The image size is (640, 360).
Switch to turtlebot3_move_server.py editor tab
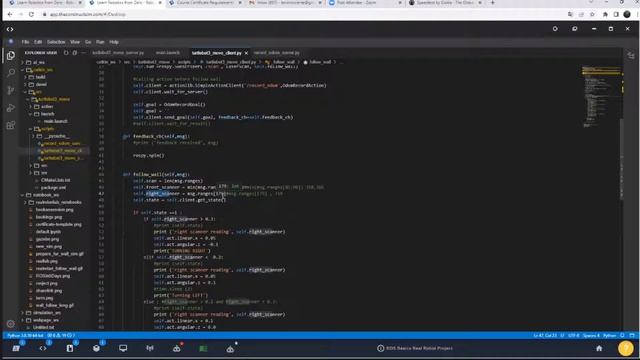click(x=118, y=53)
